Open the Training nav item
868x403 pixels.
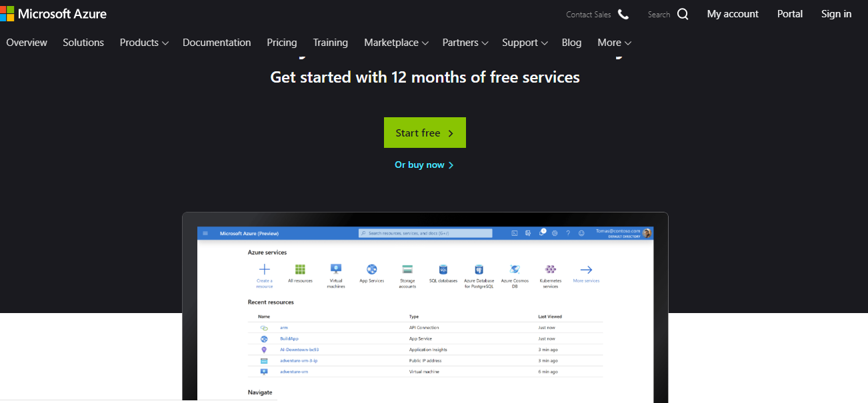pyautogui.click(x=331, y=43)
